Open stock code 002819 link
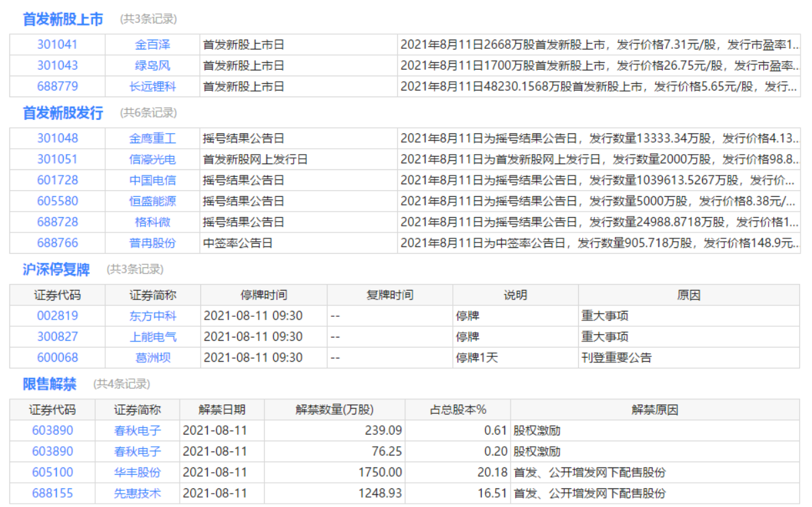Viewport: 812px width, 507px height. 57,315
